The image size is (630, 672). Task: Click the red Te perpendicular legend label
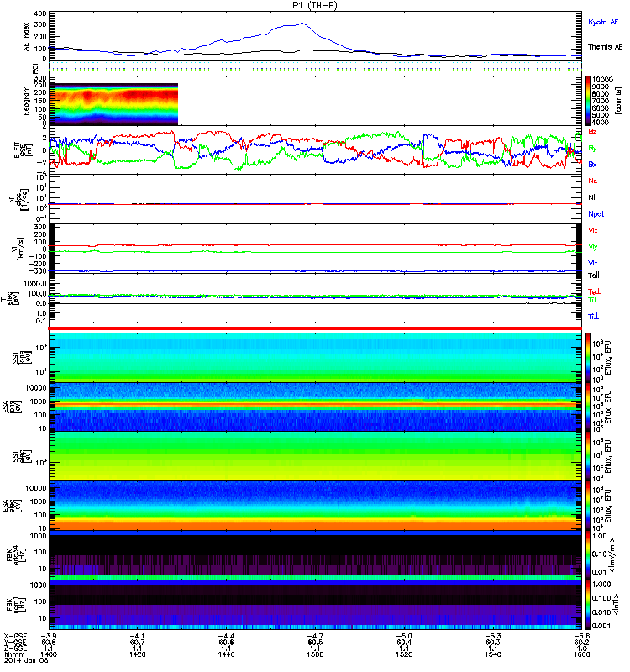click(x=594, y=291)
